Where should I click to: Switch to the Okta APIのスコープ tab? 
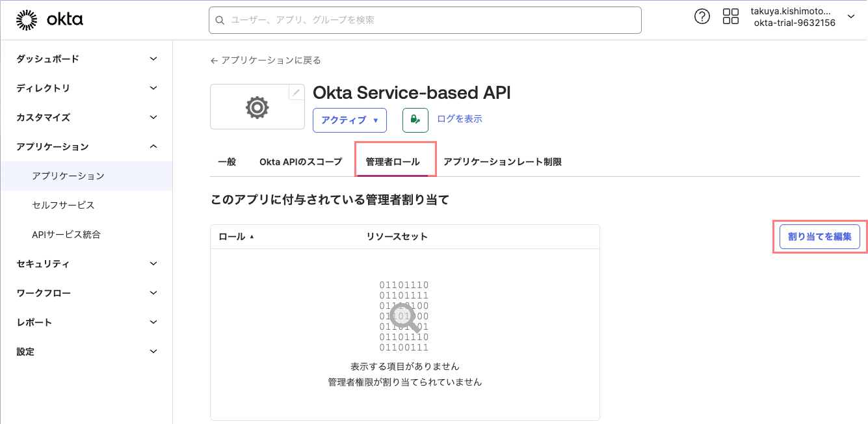(x=300, y=162)
